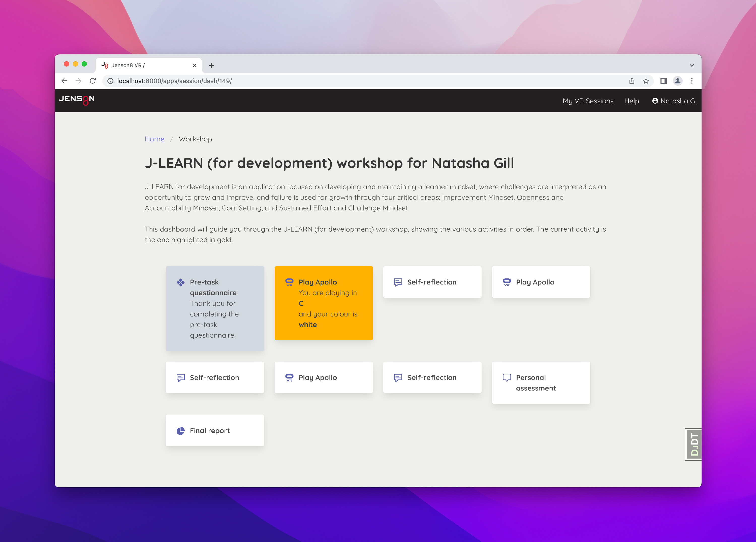Click the red macOS close window button
The height and width of the screenshot is (542, 756).
pos(66,64)
